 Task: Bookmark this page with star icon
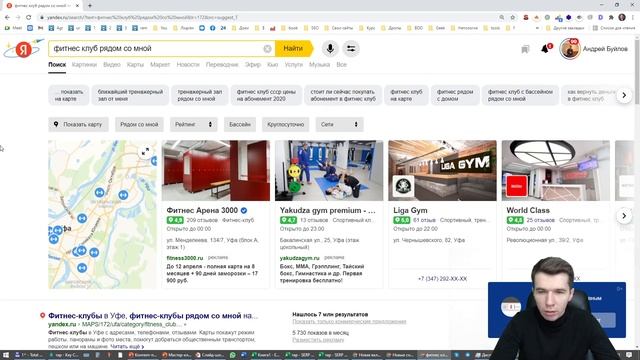513,18
